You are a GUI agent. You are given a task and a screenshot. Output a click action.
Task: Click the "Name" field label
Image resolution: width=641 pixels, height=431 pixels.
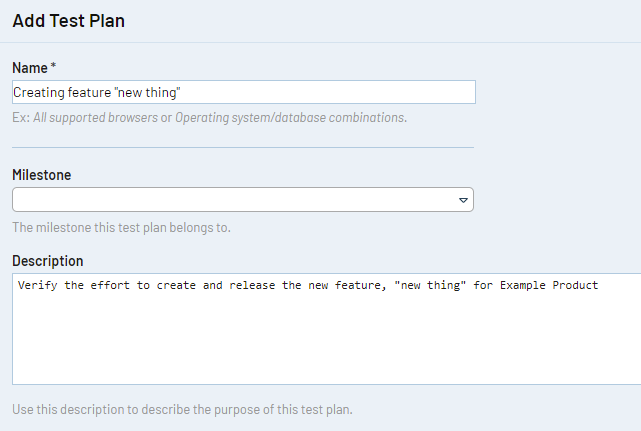tap(30, 67)
